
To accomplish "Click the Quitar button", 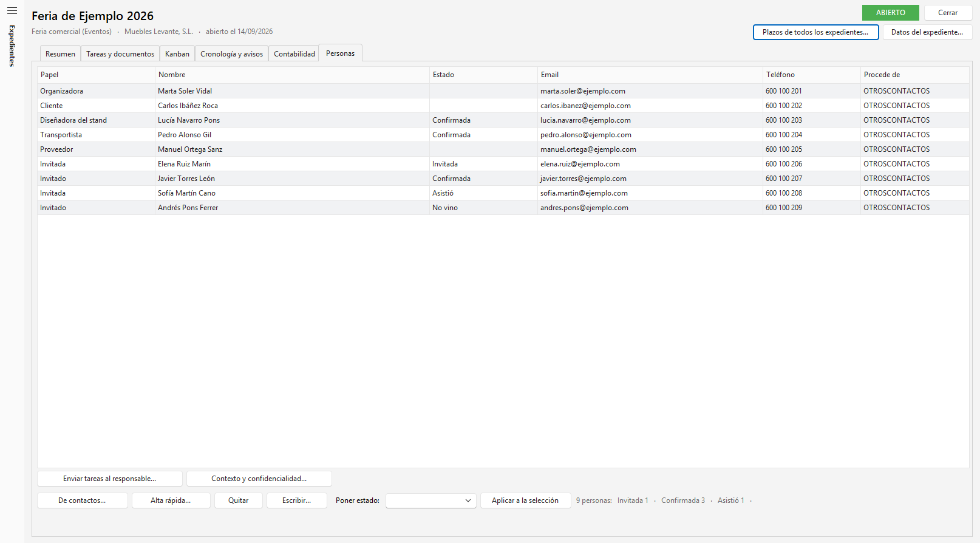I will point(239,500).
